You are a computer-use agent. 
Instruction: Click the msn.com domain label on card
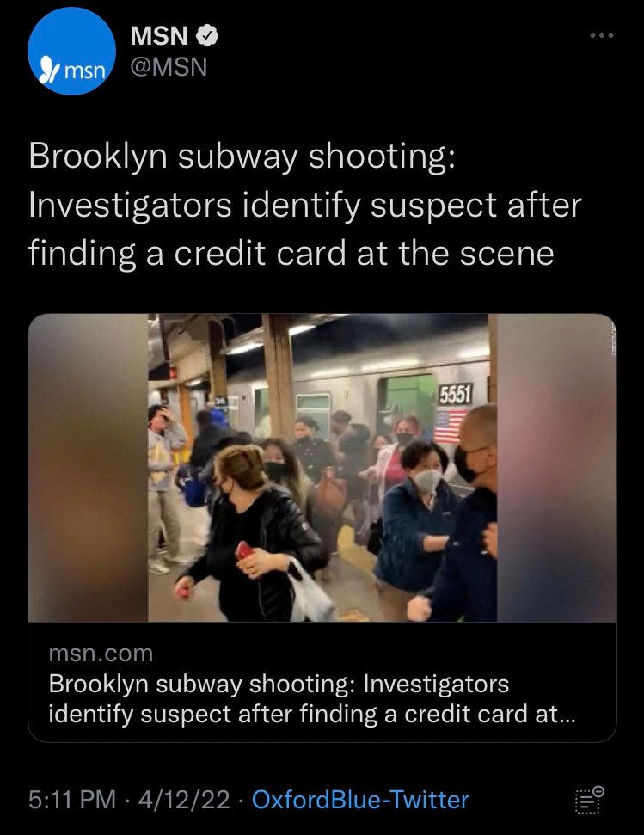tap(101, 654)
